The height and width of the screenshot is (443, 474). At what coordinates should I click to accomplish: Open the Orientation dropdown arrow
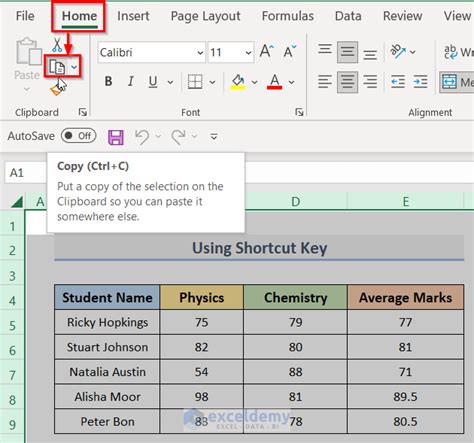tap(412, 52)
